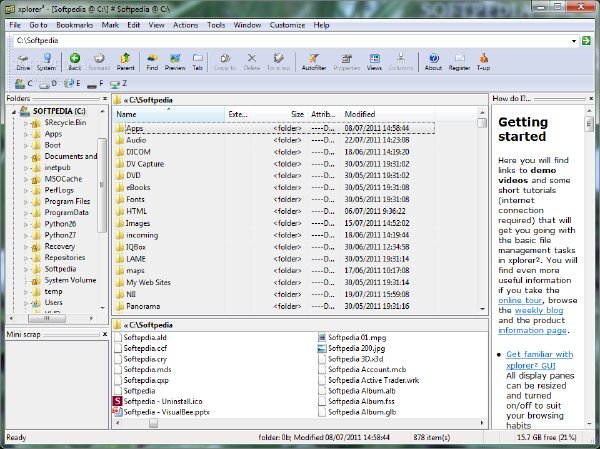The width and height of the screenshot is (600, 449).
Task: Open the information page link
Action: click(532, 330)
